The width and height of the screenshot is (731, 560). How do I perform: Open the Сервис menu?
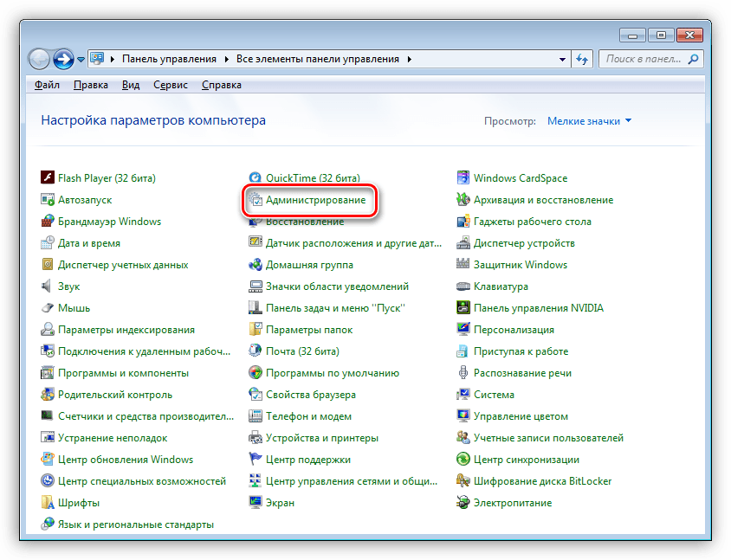click(x=171, y=85)
